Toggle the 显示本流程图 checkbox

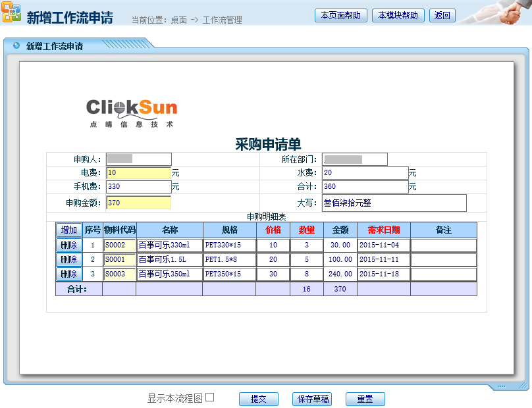coord(210,397)
